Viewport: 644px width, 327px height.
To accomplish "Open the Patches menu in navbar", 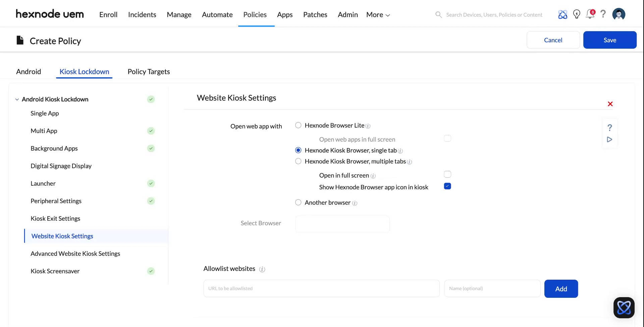I will (x=315, y=14).
